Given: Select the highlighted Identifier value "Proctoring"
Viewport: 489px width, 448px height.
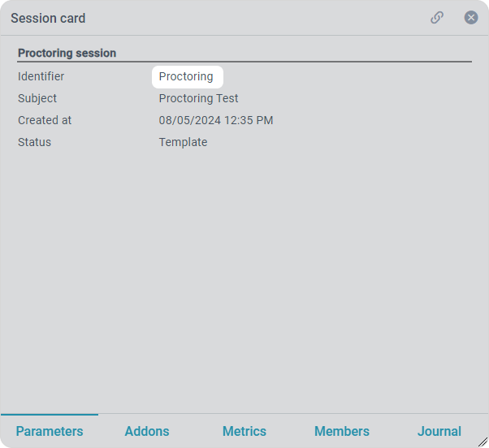Looking at the screenshot, I should 186,76.
